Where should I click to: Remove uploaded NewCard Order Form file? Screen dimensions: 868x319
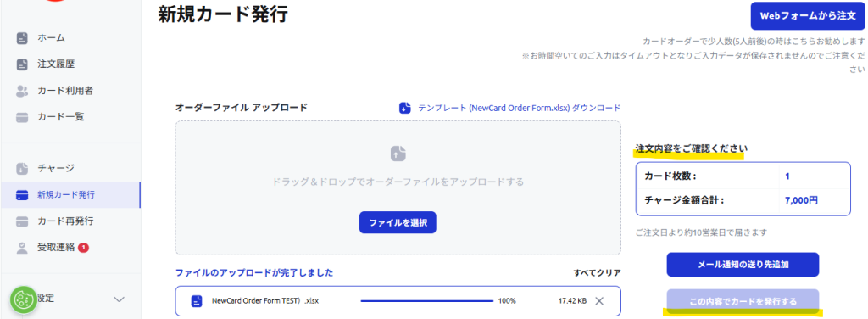click(x=599, y=301)
